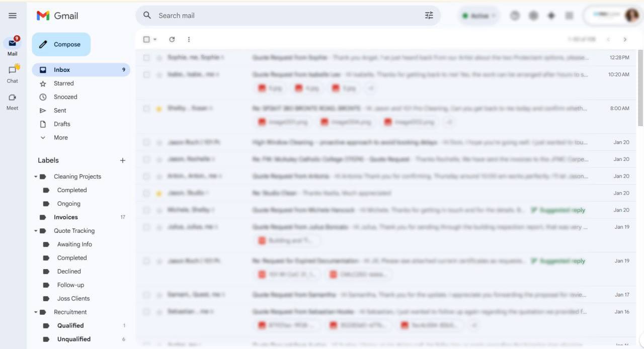Check the 8:00 AM email checkbox
The width and height of the screenshot is (644, 349).
(146, 109)
